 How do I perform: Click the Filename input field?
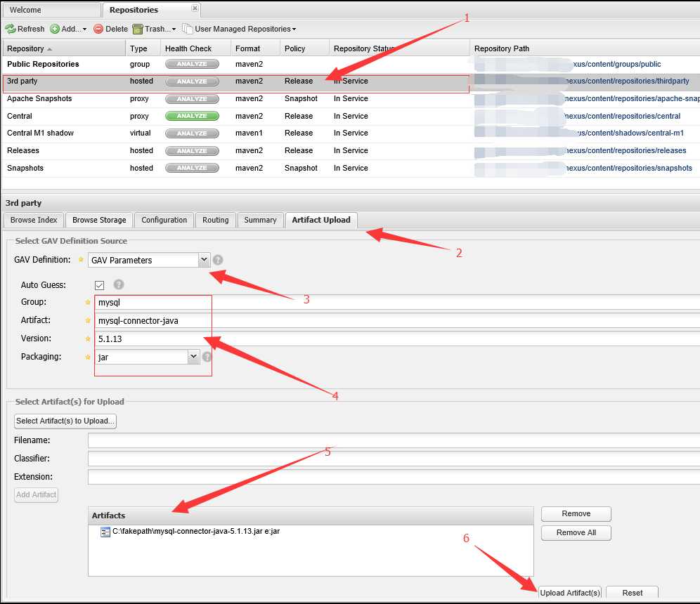[x=394, y=440]
